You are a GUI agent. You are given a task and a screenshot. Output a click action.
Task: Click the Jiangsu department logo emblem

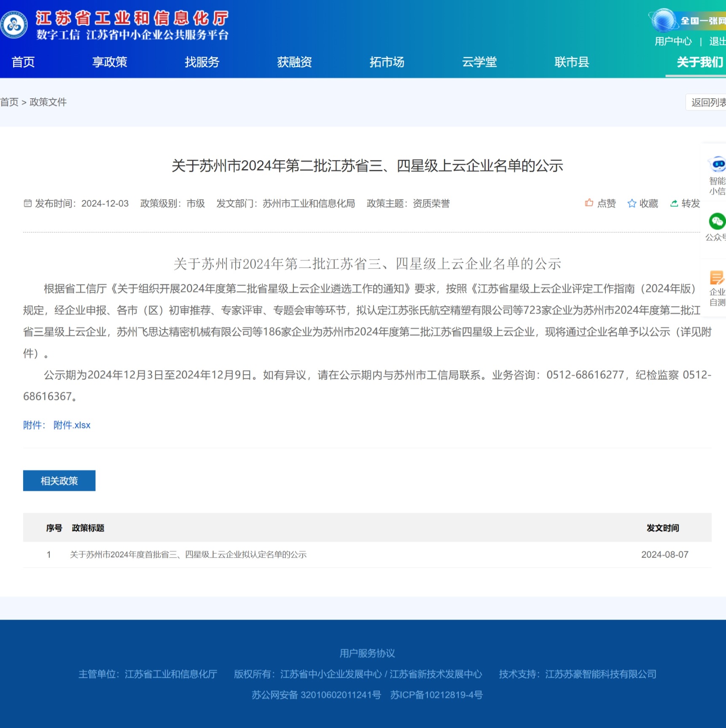coord(14,25)
